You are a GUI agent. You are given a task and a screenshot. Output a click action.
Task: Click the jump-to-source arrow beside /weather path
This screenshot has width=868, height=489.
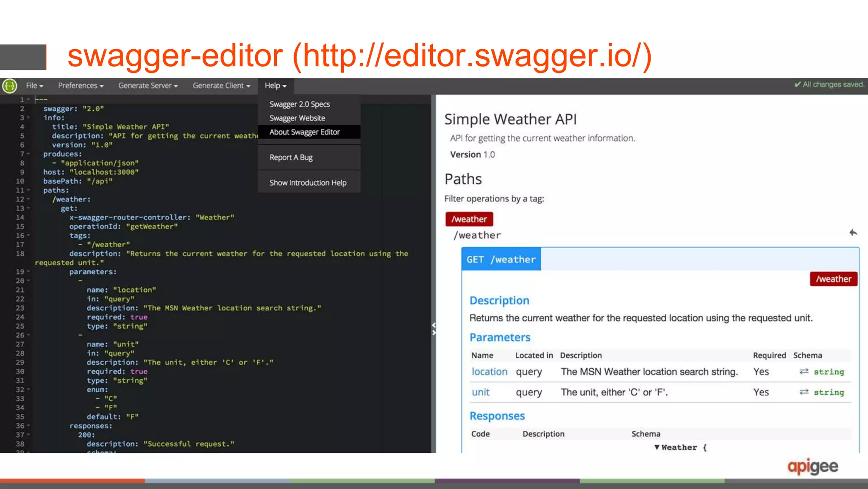[853, 232]
